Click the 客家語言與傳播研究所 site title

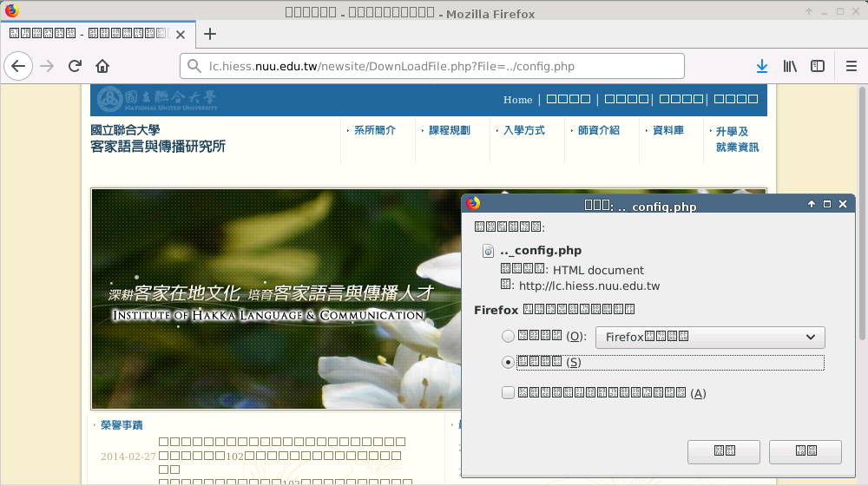158,146
